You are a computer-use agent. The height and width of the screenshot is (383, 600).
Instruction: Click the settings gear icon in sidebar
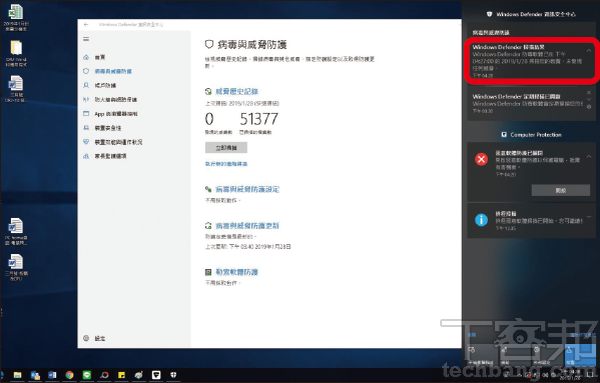86,338
